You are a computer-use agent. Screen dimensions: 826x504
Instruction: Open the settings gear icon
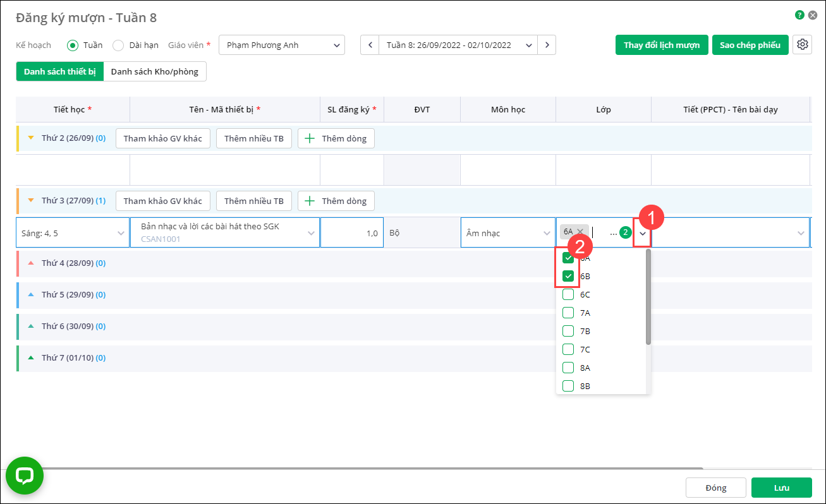pos(802,45)
